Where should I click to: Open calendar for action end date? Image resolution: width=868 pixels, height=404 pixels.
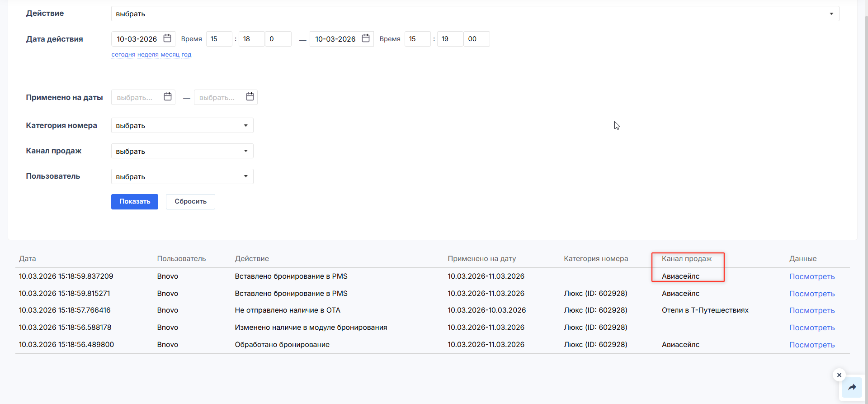(x=366, y=38)
